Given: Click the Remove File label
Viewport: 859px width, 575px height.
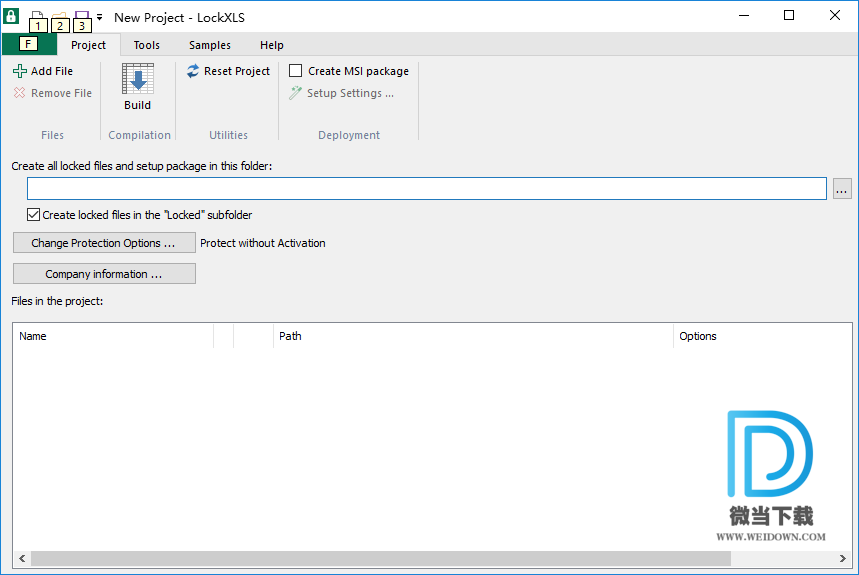Looking at the screenshot, I should [x=61, y=93].
